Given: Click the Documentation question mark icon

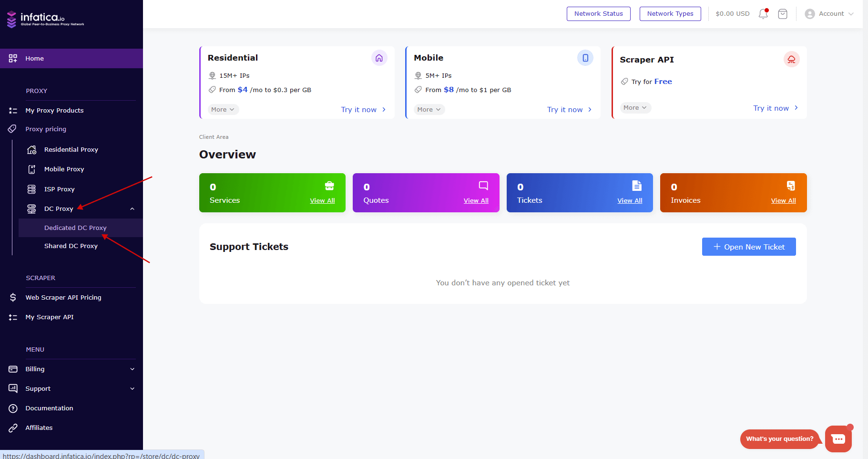Looking at the screenshot, I should pos(13,408).
